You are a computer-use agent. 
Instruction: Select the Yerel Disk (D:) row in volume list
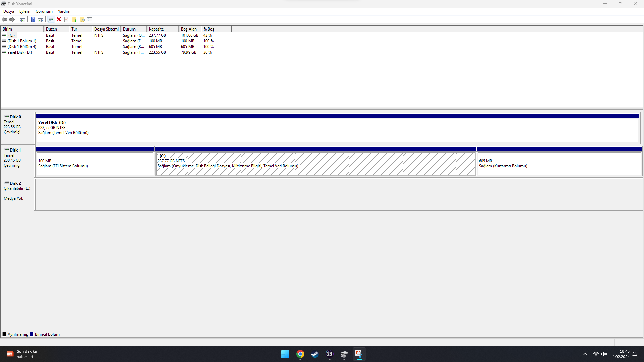[19, 52]
